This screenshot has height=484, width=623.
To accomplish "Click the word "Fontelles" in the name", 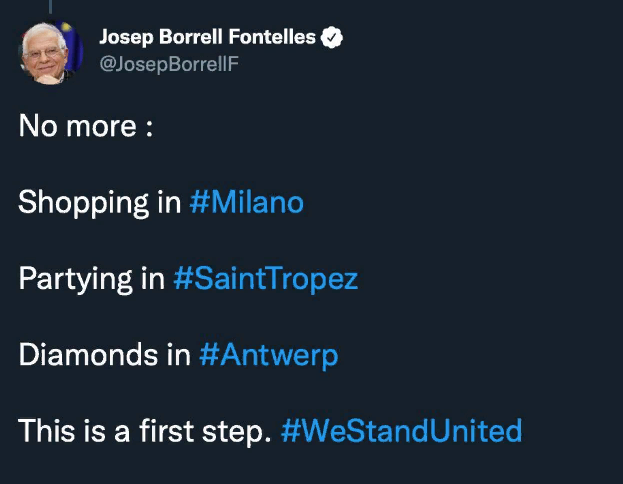I will [275, 39].
